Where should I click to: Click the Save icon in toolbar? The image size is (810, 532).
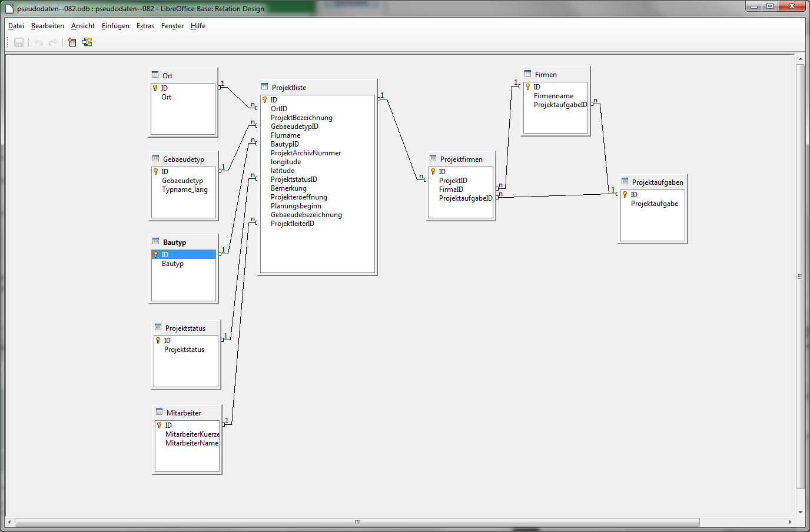[x=19, y=42]
